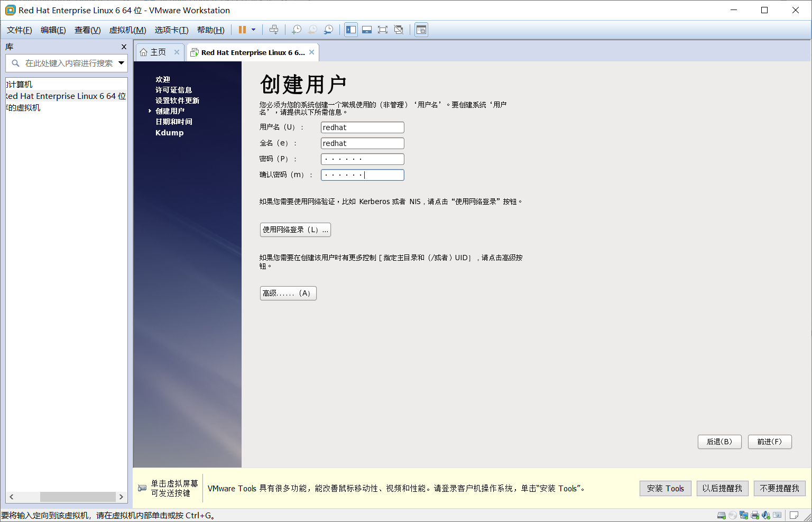
Task: Select the 计算机 item in library tree
Action: click(20, 85)
